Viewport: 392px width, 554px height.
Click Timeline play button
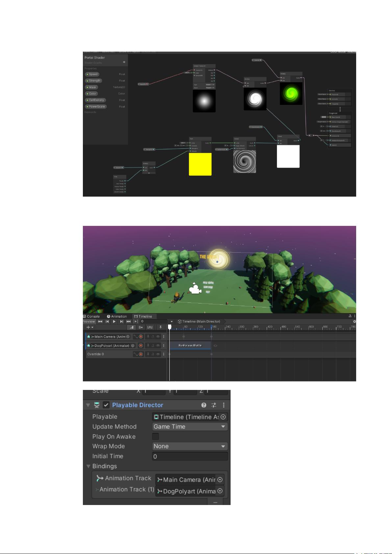click(x=114, y=322)
